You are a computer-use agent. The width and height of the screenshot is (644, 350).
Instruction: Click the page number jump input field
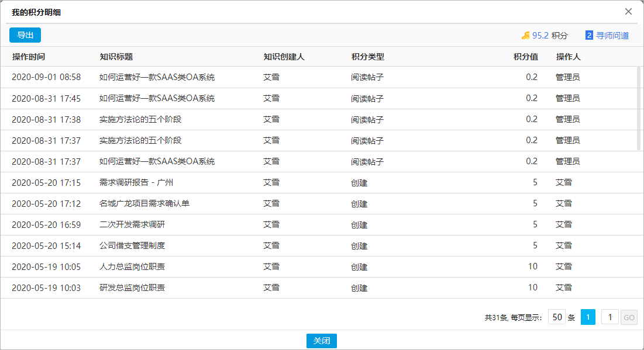click(609, 317)
